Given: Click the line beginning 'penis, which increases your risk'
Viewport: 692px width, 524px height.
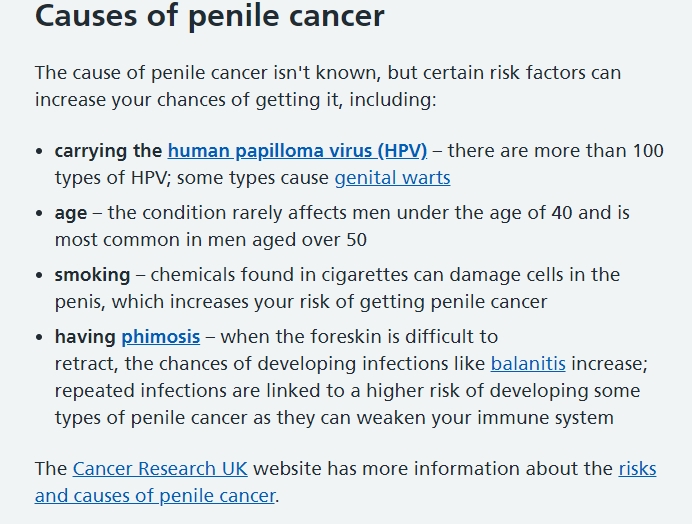Looking at the screenshot, I should coord(301,302).
